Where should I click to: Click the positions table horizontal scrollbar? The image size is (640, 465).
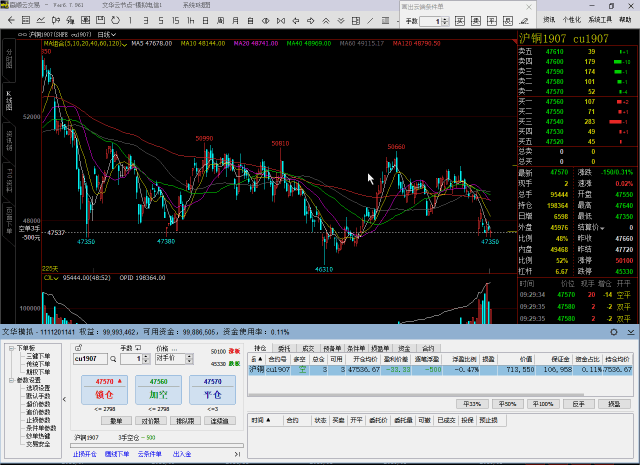(x=416, y=395)
